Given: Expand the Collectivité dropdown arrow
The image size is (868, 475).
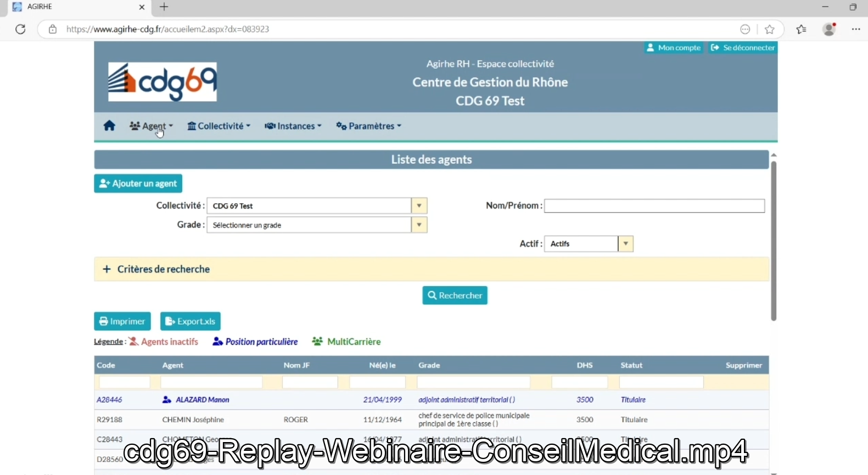Looking at the screenshot, I should pyautogui.click(x=419, y=206).
